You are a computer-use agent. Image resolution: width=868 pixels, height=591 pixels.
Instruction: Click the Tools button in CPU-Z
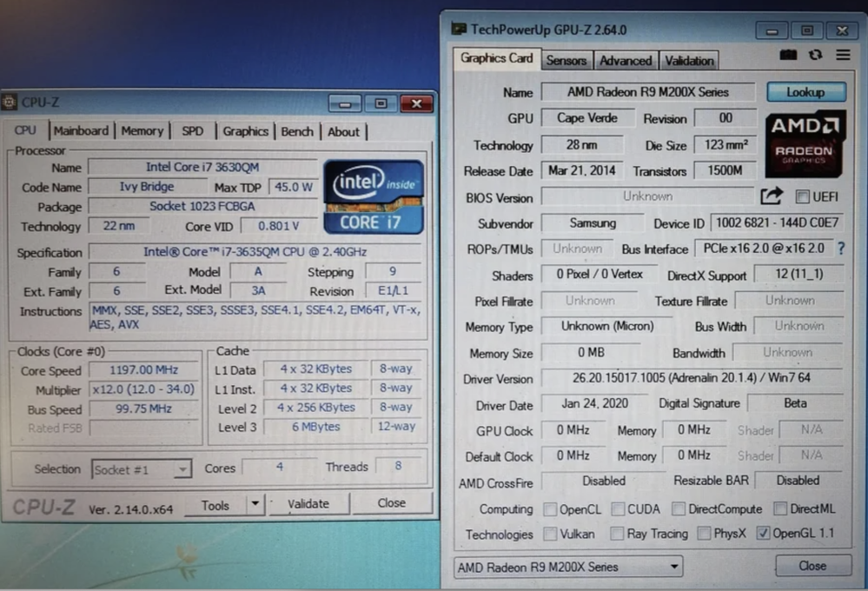[215, 505]
